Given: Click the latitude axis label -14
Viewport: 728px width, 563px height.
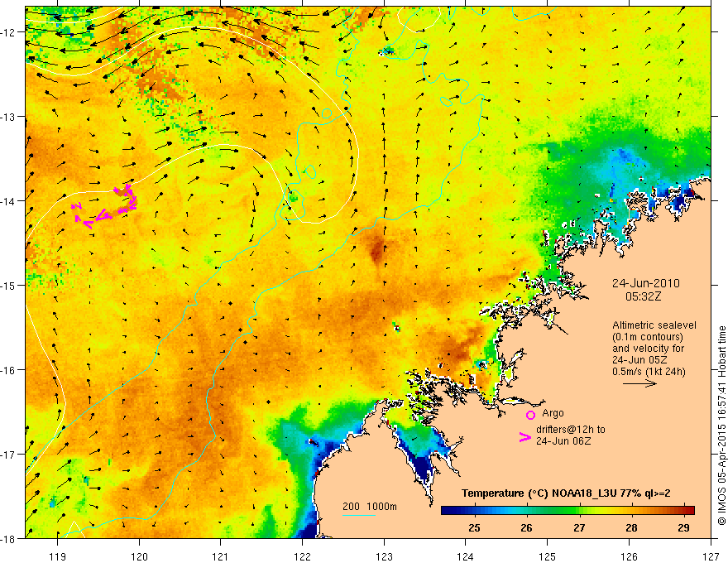Looking at the screenshot, I should (8, 201).
